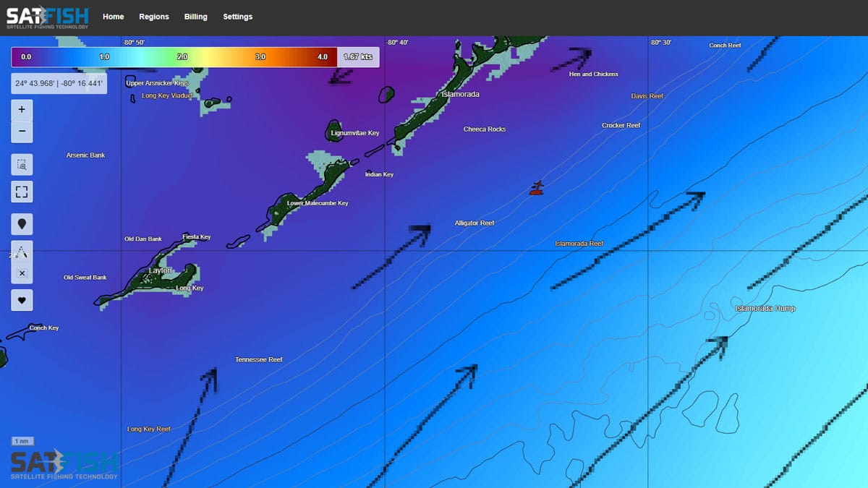Click the coordinates display box
The width and height of the screenshot is (868, 488).
pos(59,84)
